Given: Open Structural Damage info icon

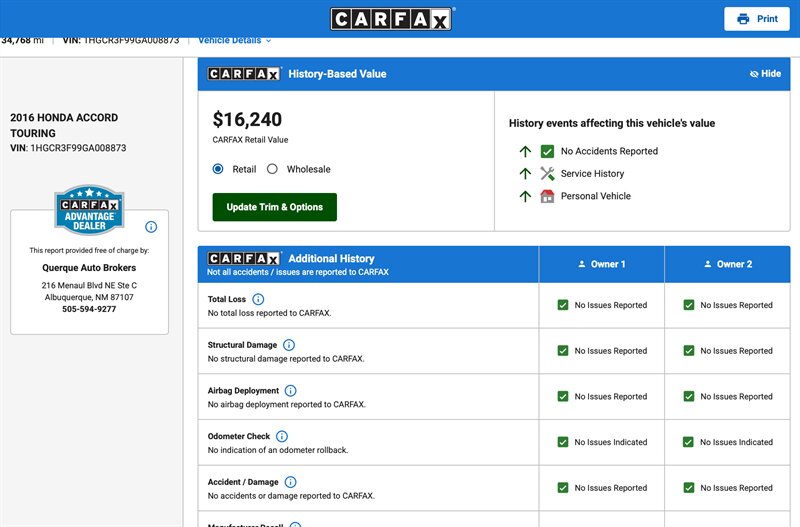Looking at the screenshot, I should pos(289,345).
